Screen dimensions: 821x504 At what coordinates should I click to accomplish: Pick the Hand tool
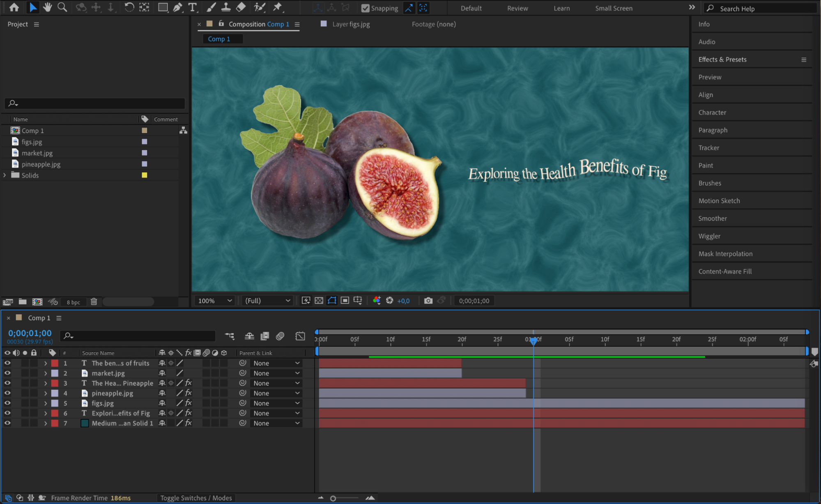point(48,7)
